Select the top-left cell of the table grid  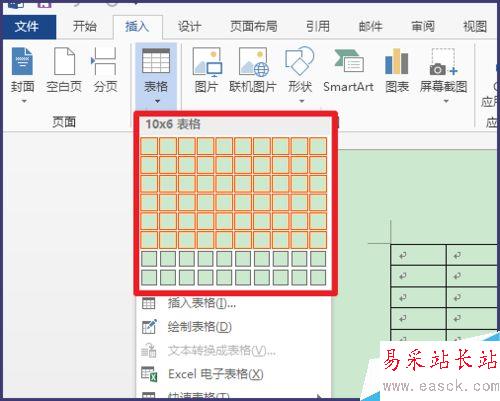pos(149,146)
